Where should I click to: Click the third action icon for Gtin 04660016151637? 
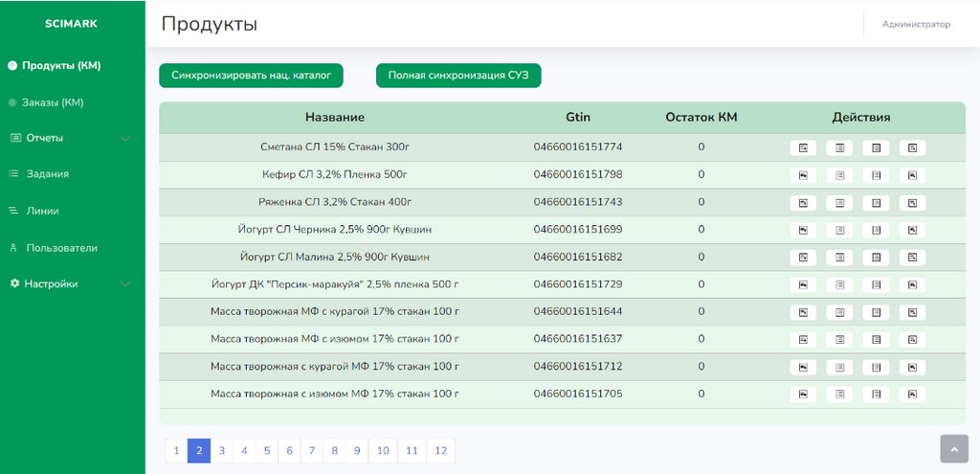(877, 340)
